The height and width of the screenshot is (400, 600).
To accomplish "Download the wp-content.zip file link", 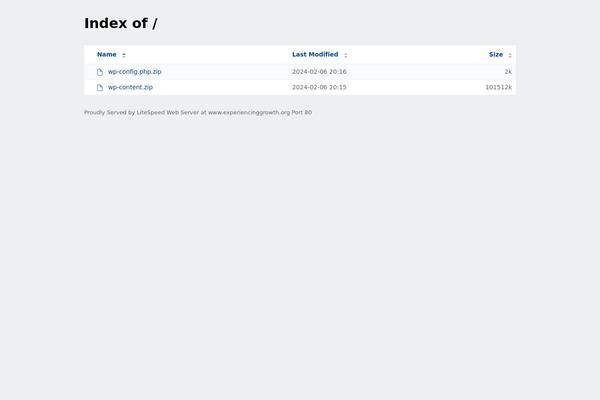I will [x=130, y=87].
